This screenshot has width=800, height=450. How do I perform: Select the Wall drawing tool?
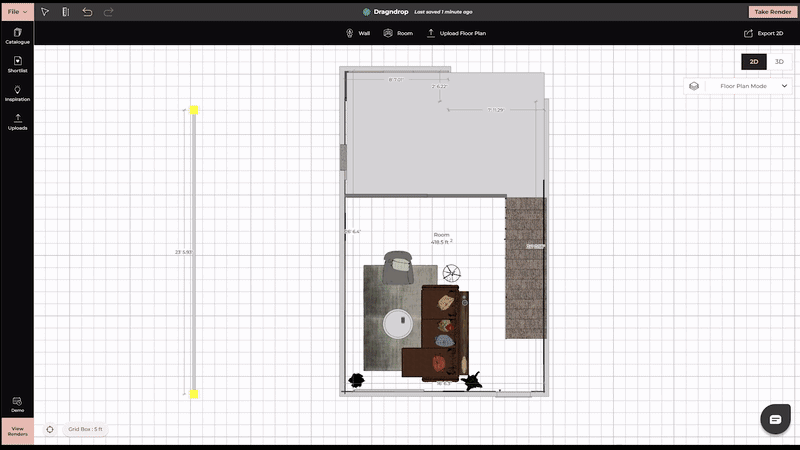[358, 33]
